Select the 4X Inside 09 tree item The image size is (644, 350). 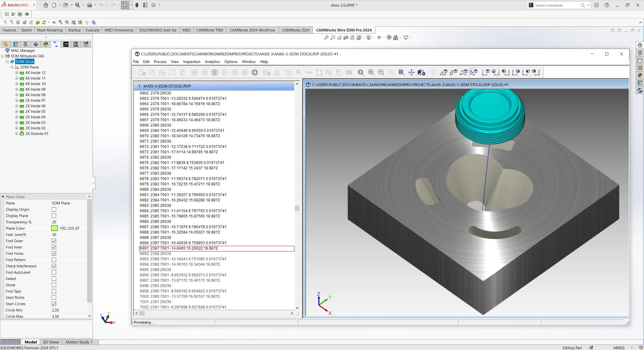click(x=35, y=89)
